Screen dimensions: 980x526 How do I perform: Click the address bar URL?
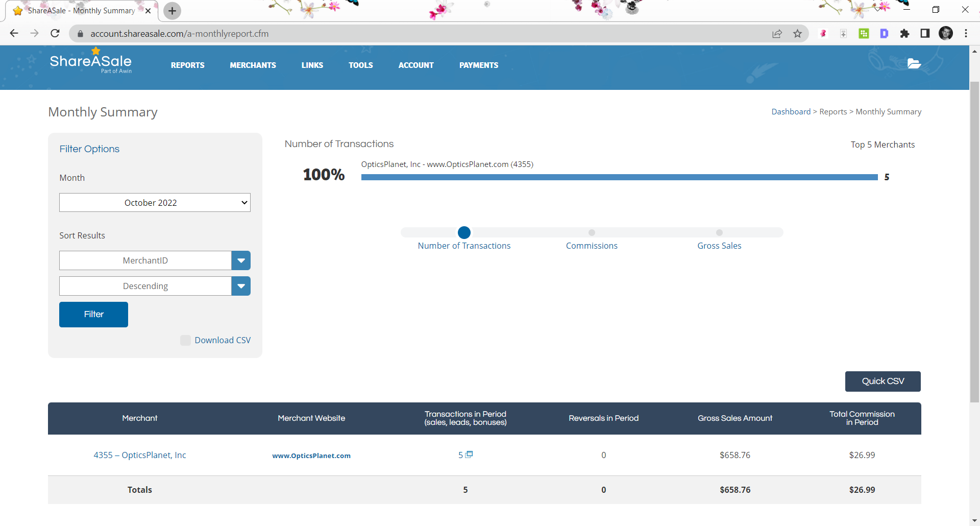click(x=179, y=34)
